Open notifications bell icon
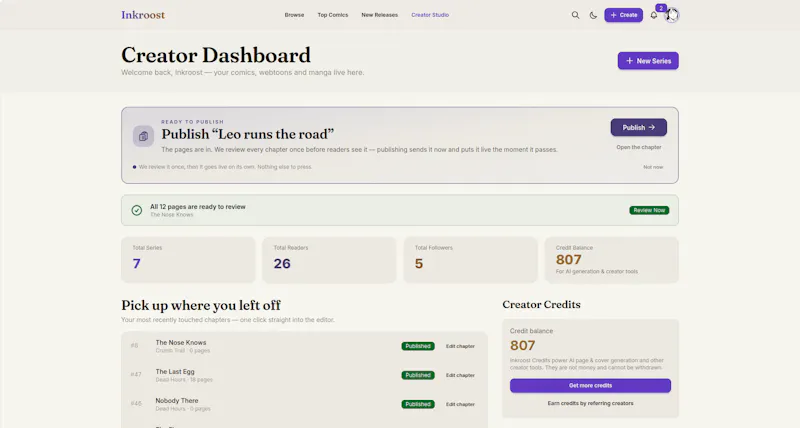Viewport: 800px width, 428px height. (x=654, y=15)
